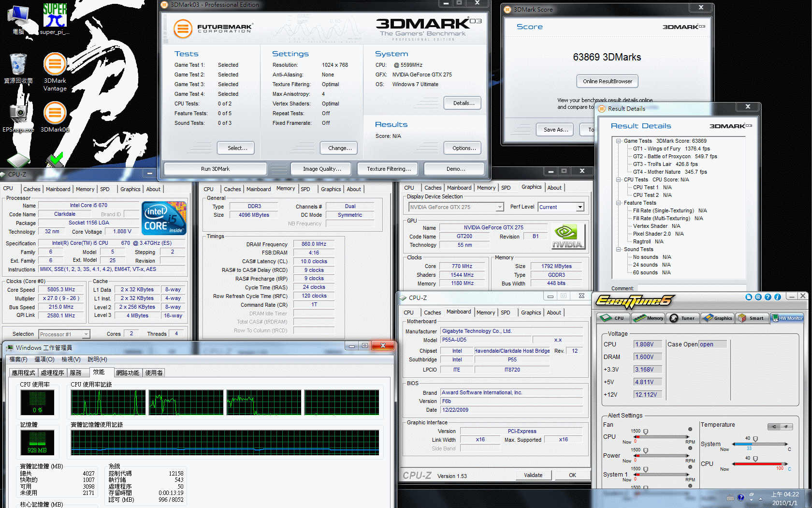Screen dimensions: 812x508
Task: Open the Computer desktop icon
Action: (x=18, y=20)
